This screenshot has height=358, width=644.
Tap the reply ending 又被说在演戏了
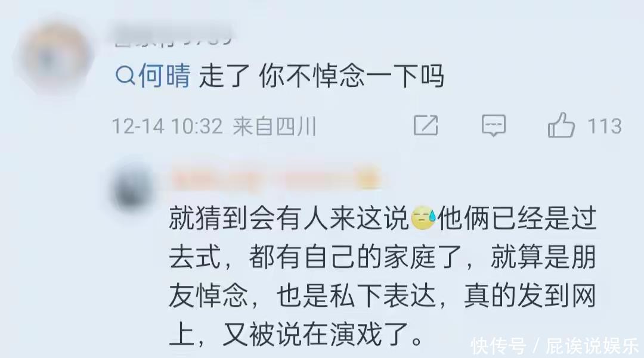[296, 335]
